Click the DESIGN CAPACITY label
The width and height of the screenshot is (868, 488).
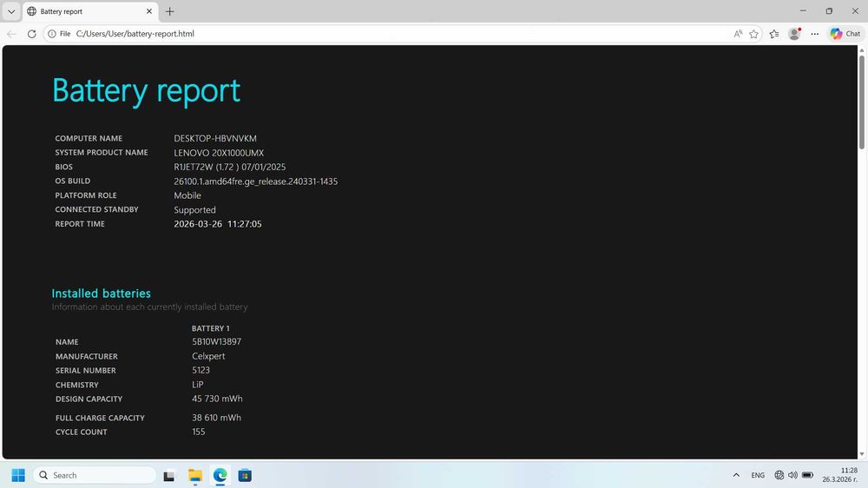(89, 399)
